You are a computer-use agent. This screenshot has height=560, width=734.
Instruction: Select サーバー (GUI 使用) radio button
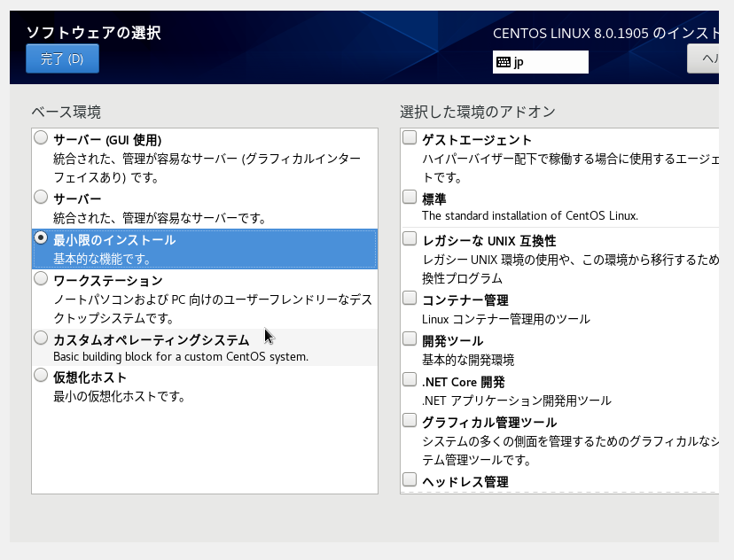(41, 137)
